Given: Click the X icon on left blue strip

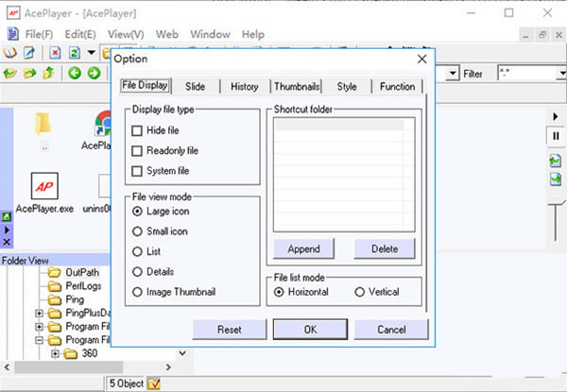Looking at the screenshot, I should [x=7, y=242].
